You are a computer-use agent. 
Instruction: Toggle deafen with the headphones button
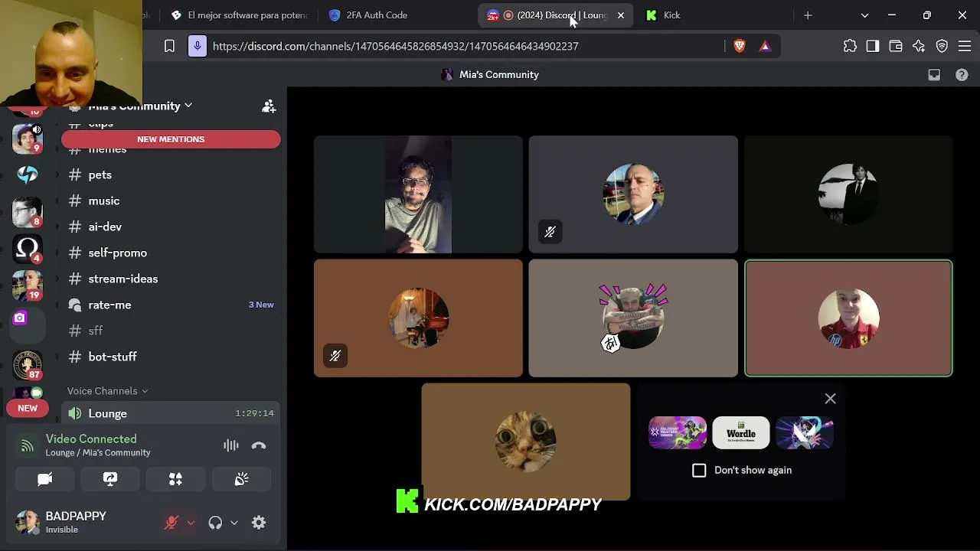(x=215, y=523)
